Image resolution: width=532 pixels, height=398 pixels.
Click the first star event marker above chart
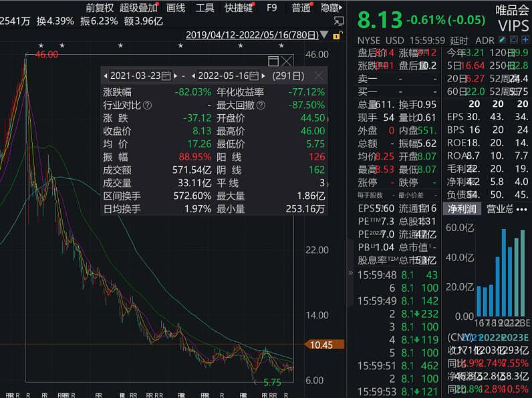pos(41,45)
